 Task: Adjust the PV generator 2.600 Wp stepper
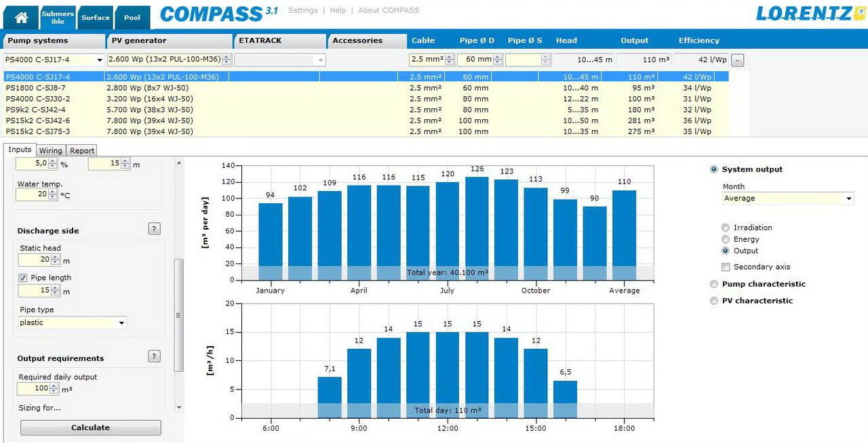pos(227,60)
